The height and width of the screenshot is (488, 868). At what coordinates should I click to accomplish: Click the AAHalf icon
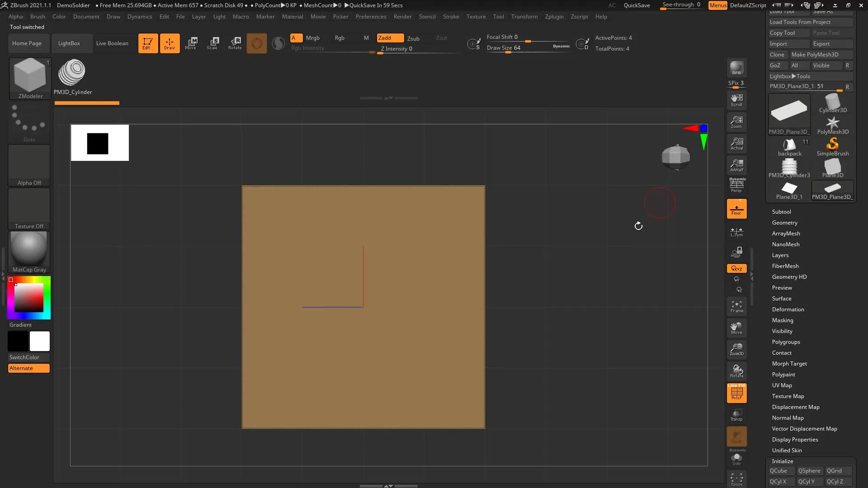736,165
